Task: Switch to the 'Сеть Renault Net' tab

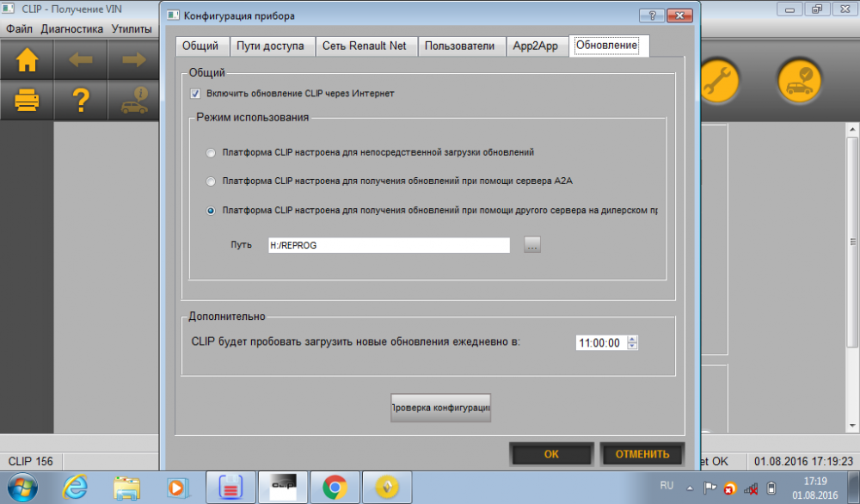Action: (364, 46)
